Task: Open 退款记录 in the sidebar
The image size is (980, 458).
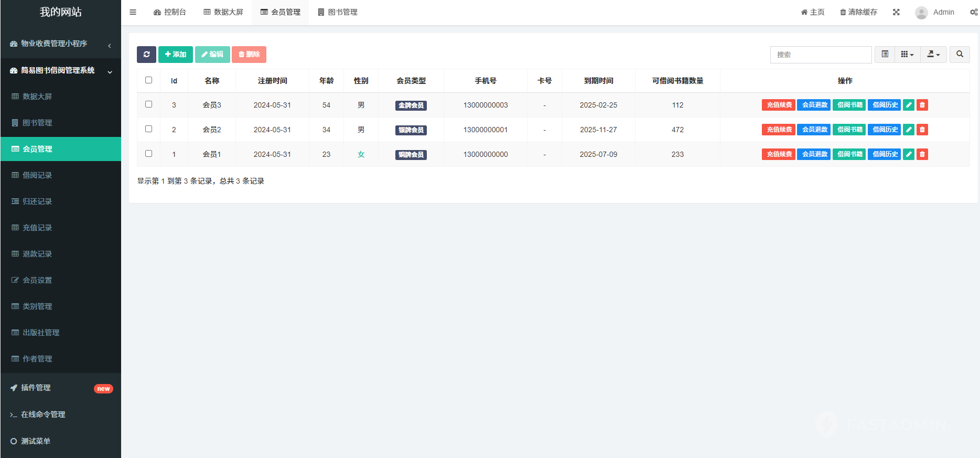Action: coord(61,254)
